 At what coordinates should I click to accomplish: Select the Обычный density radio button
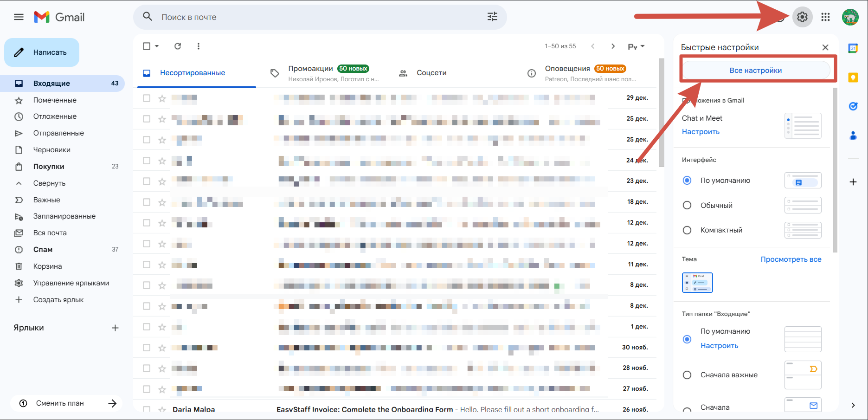point(687,205)
